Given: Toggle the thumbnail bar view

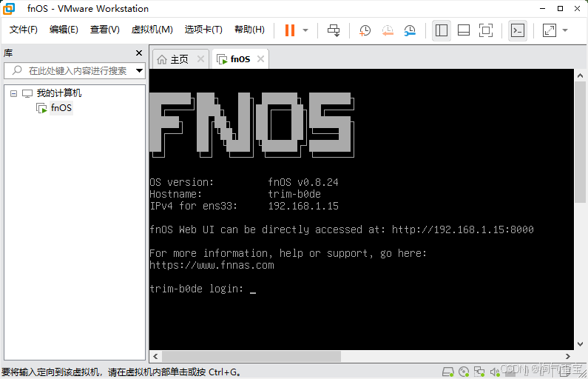Looking at the screenshot, I should [x=464, y=30].
